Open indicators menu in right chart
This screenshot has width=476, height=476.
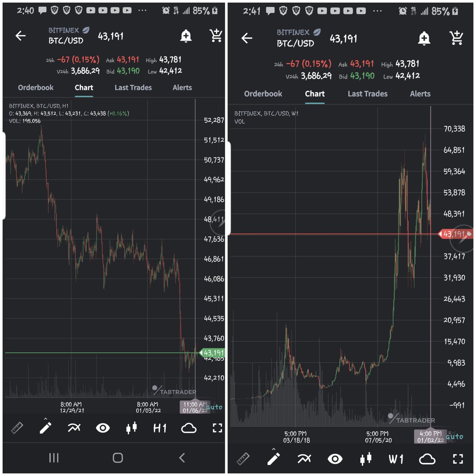(304, 459)
